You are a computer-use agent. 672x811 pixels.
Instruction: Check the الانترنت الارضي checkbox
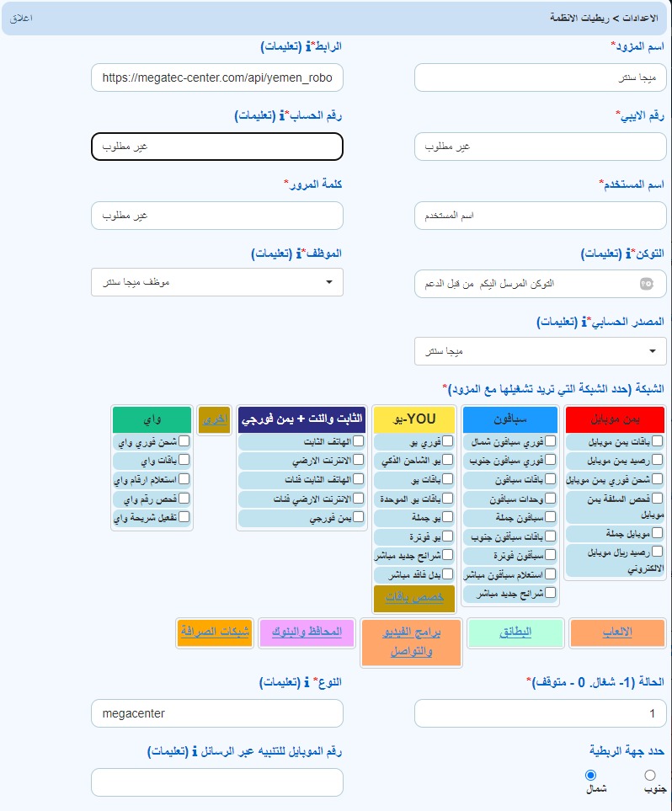tap(358, 459)
